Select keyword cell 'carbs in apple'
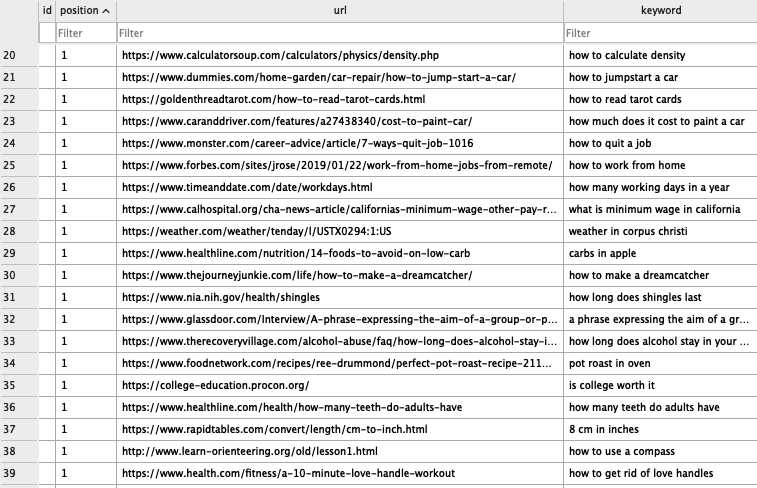 click(603, 253)
